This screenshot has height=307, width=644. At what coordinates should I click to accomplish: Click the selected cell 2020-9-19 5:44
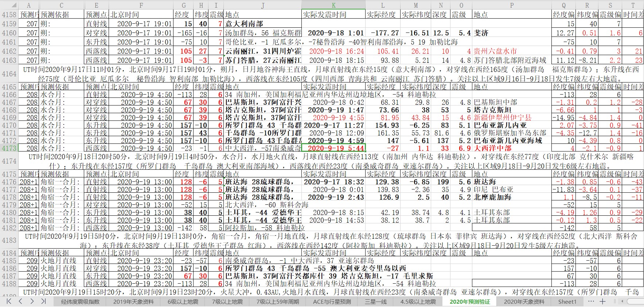[333, 148]
